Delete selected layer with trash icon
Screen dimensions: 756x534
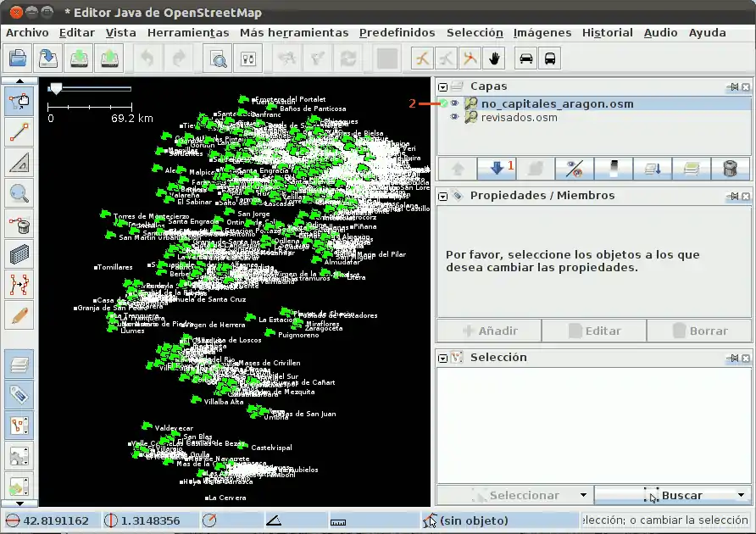(730, 168)
